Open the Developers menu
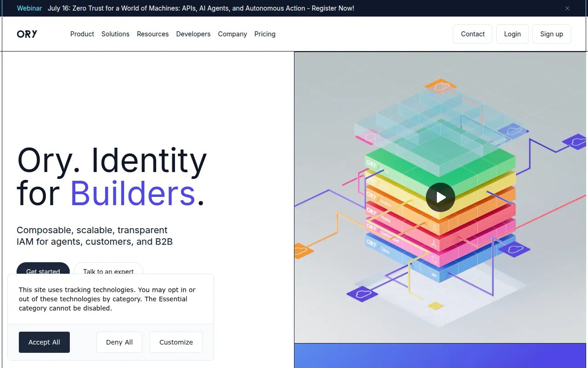The image size is (588, 368). tap(193, 34)
